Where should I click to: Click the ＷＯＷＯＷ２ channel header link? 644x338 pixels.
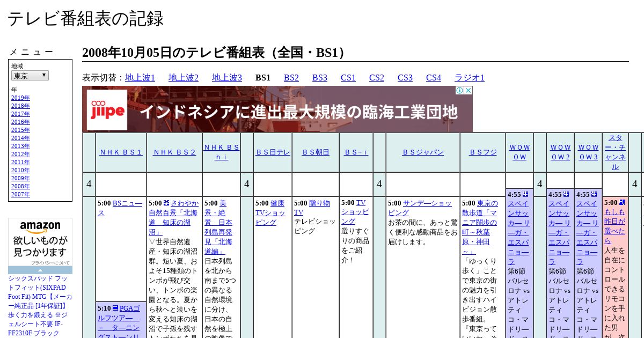pyautogui.click(x=560, y=152)
